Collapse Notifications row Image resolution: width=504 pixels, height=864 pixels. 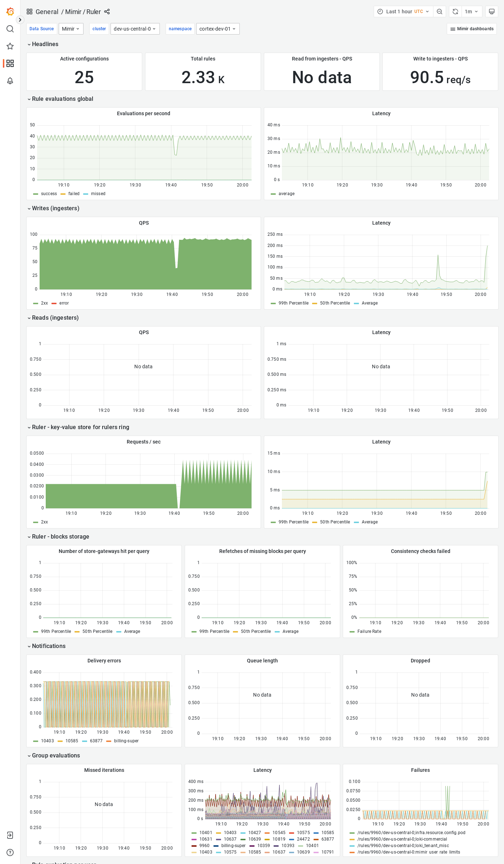pyautogui.click(x=47, y=646)
